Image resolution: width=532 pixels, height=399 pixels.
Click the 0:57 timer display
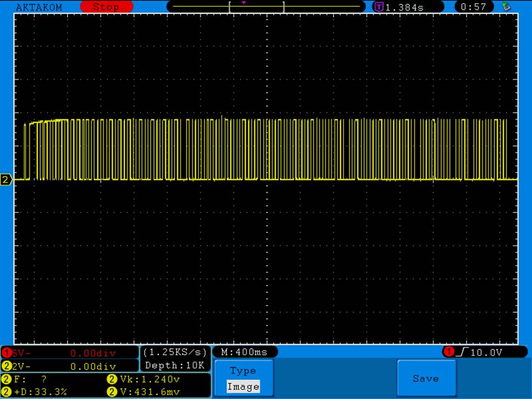[473, 7]
